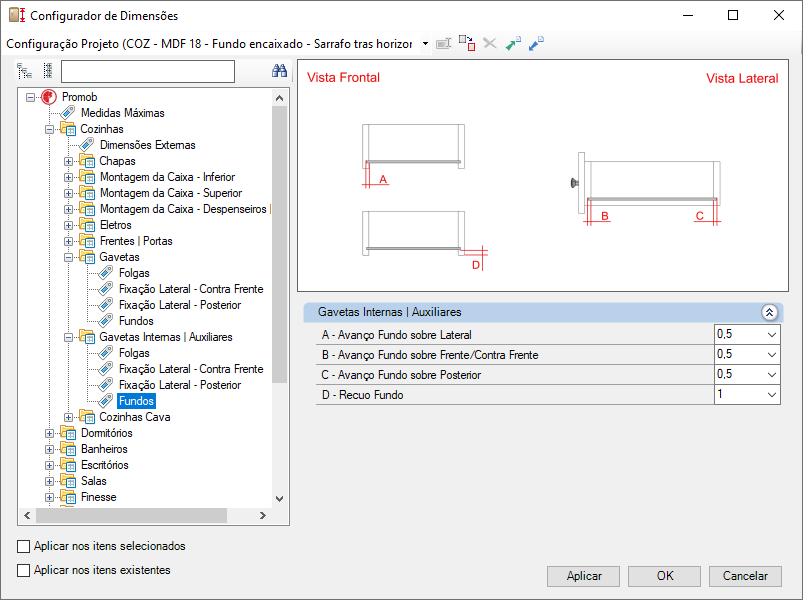Collapse the Gavetas Internas | Auxiliares panel header
Viewport: 803px width, 600px height.
point(769,312)
